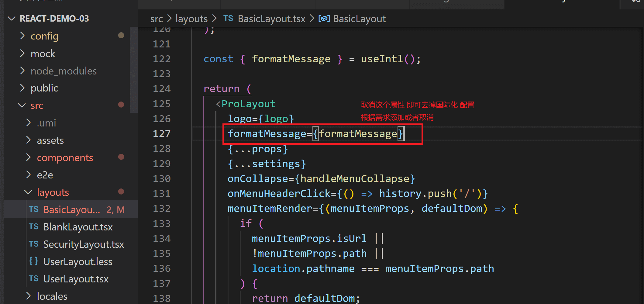The image size is (644, 304).
Task: Open UserLayout.tsx file
Action: [76, 279]
